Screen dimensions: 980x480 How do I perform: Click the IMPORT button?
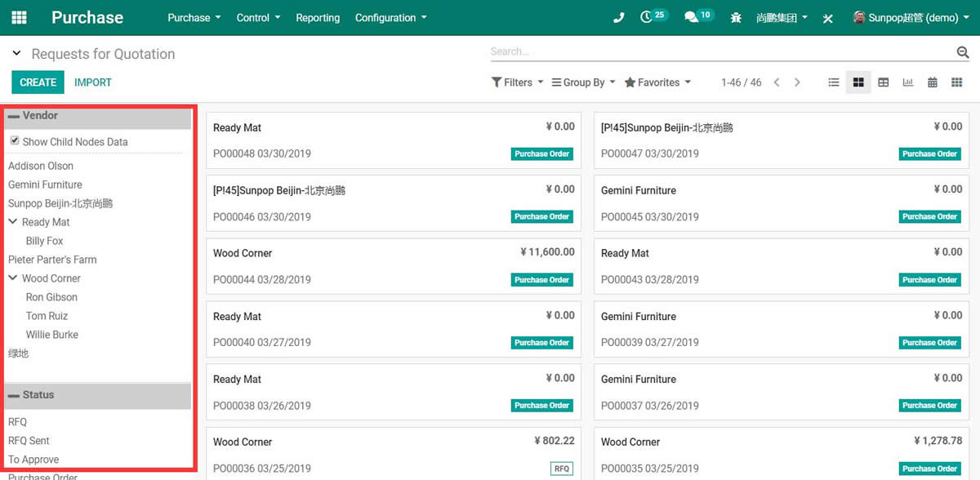[x=93, y=82]
